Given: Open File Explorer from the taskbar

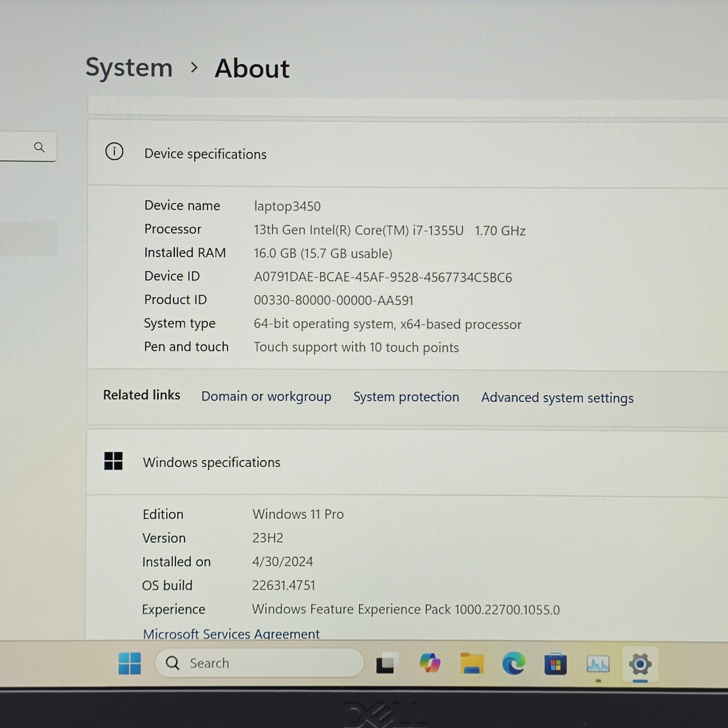Looking at the screenshot, I should point(472,663).
